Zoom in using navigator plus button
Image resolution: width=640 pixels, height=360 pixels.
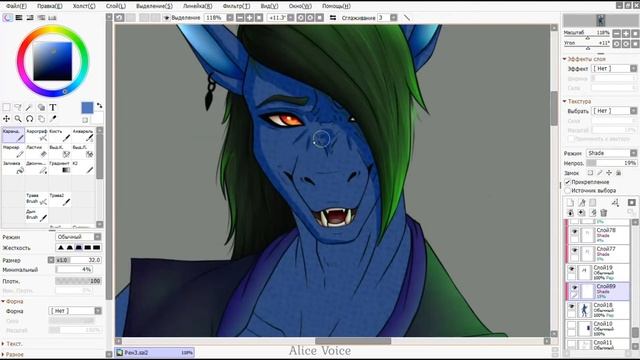pyautogui.click(x=625, y=33)
